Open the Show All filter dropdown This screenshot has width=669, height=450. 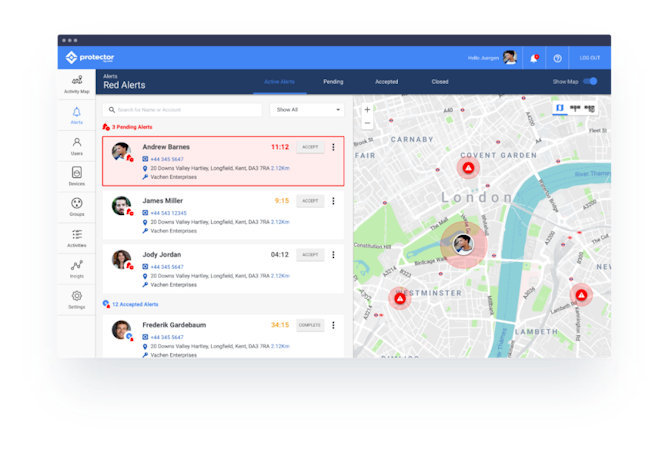[x=307, y=110]
